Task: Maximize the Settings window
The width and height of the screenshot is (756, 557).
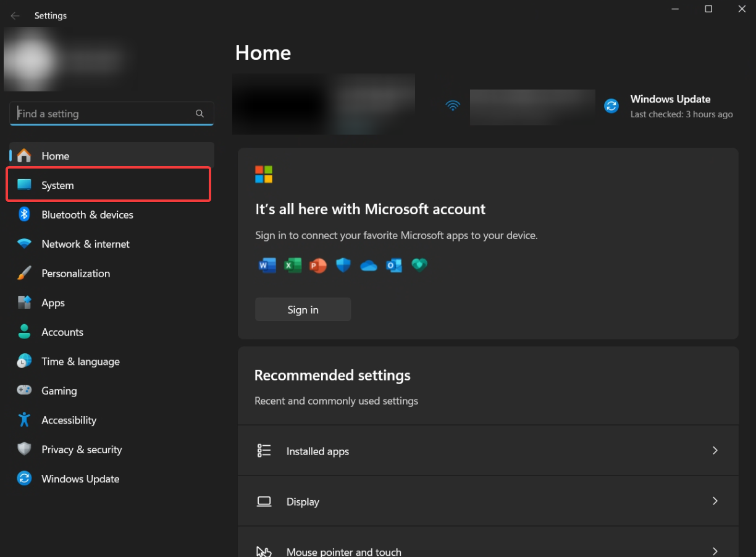Action: point(708,9)
